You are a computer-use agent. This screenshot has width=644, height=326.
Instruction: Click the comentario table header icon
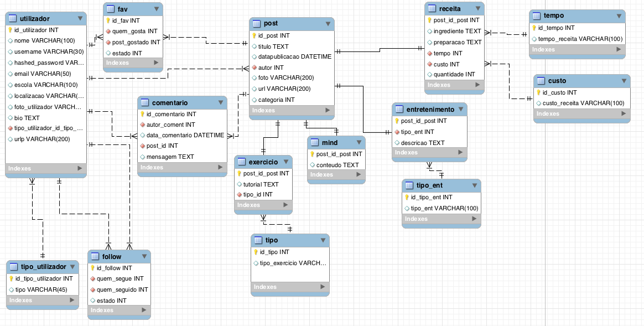145,103
